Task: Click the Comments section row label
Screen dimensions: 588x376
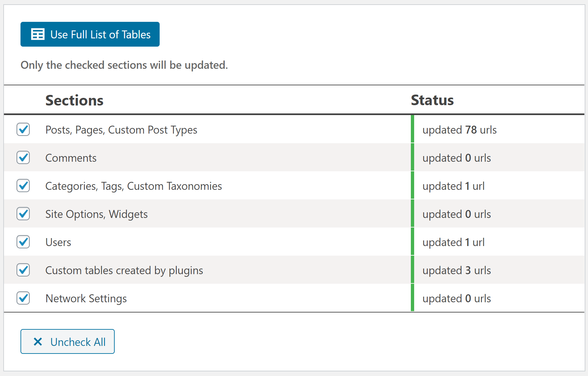Action: pyautogui.click(x=71, y=157)
